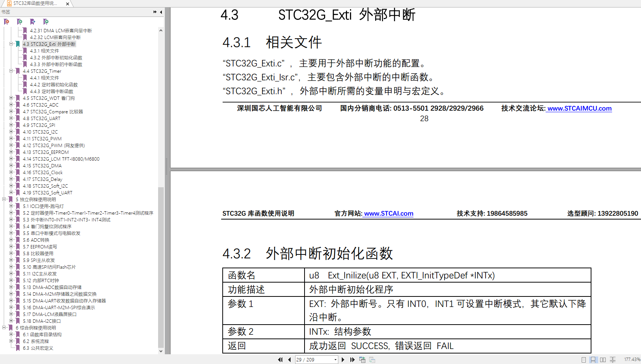
Task: Click the previous view icon
Action: click(x=362, y=359)
